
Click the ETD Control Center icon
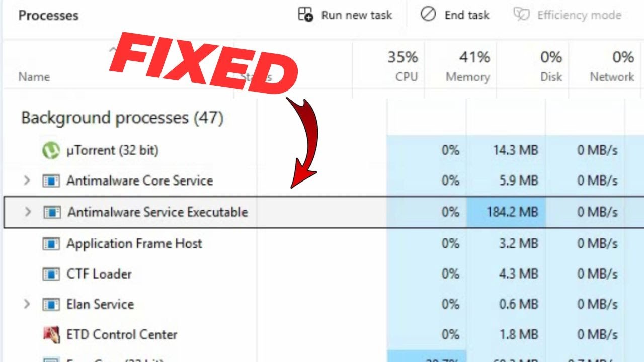[51, 335]
